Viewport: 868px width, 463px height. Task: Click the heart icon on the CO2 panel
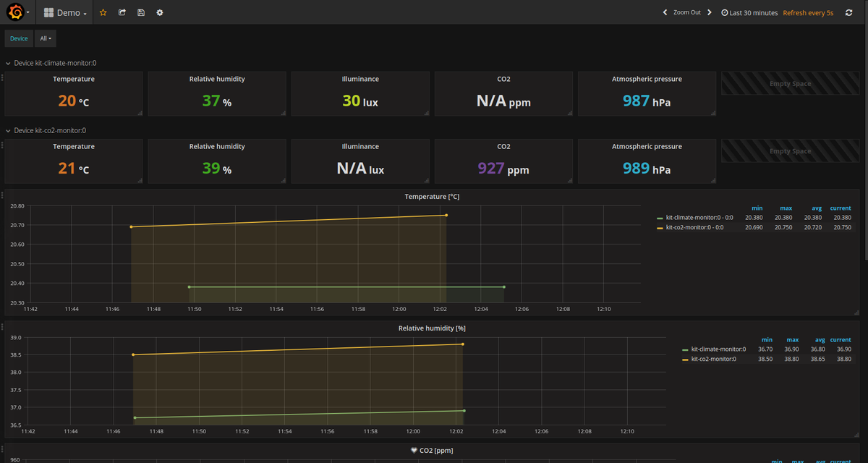(x=414, y=449)
